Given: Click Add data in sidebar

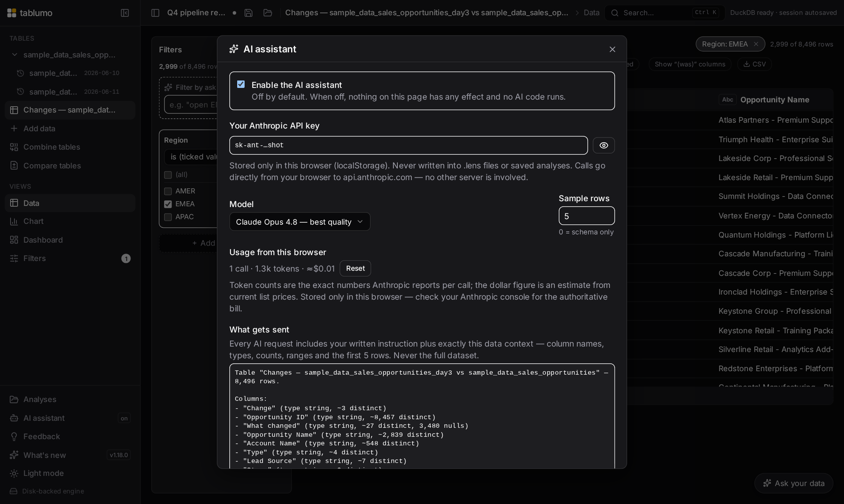Looking at the screenshot, I should pyautogui.click(x=70, y=129).
